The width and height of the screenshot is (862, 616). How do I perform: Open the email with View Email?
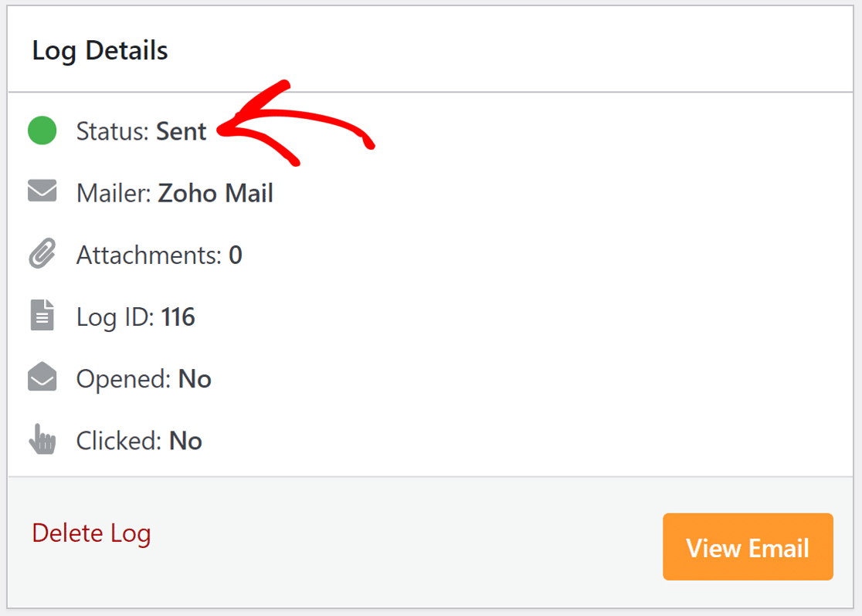pos(747,547)
